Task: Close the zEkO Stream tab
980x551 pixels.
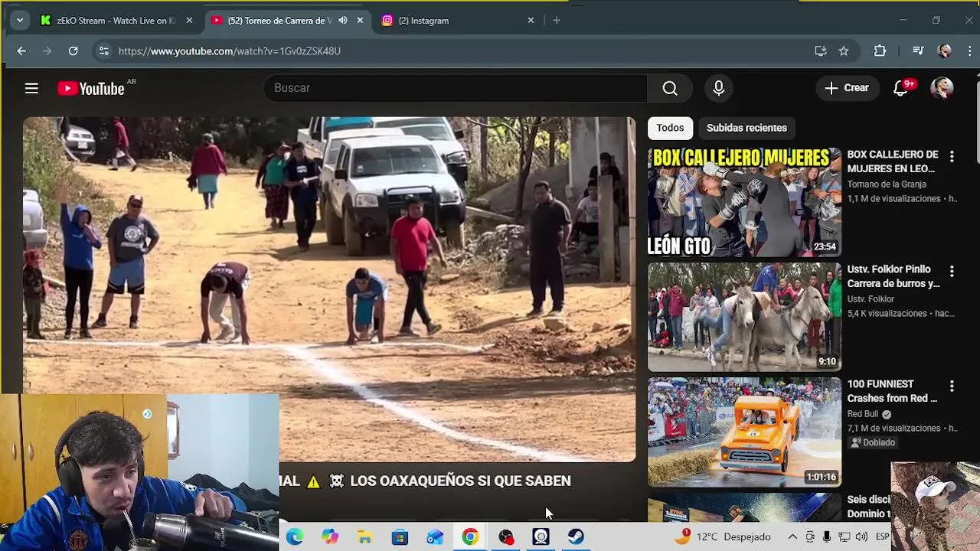Action: (189, 21)
